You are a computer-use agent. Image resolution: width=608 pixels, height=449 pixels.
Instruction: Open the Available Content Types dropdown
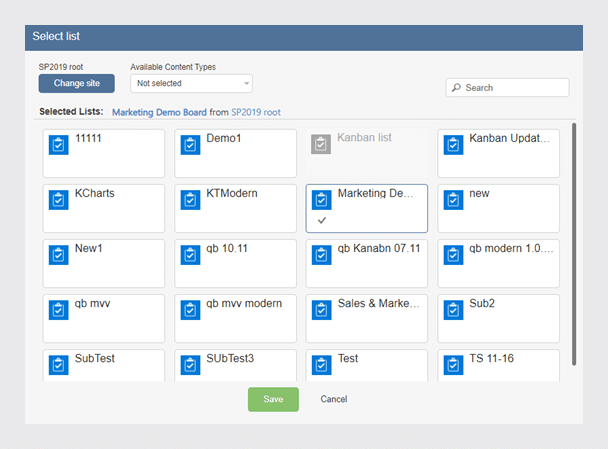[x=192, y=83]
